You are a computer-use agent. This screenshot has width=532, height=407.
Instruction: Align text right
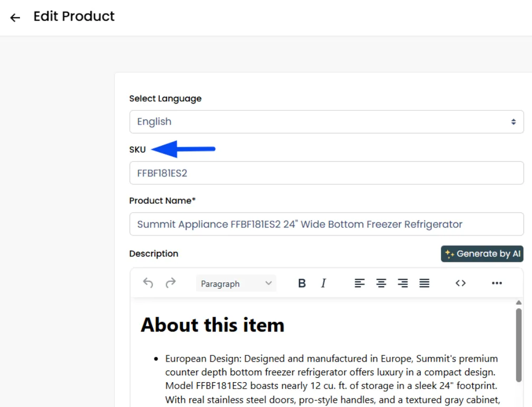pyautogui.click(x=403, y=283)
